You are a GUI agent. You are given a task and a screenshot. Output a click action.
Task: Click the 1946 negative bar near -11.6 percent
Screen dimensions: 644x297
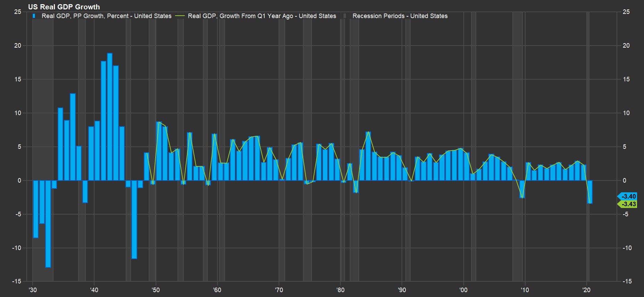(x=134, y=219)
